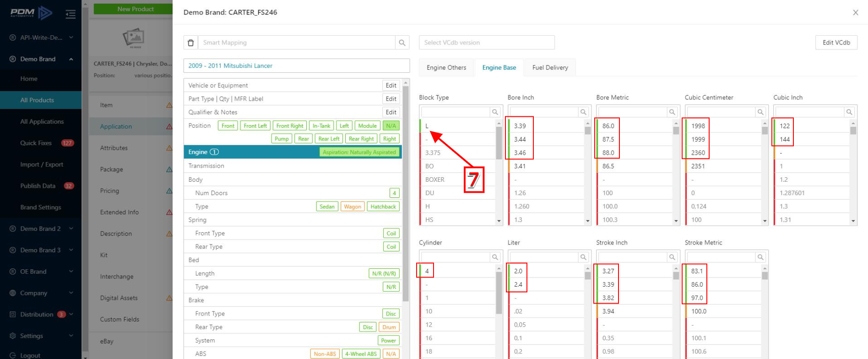The width and height of the screenshot is (868, 359).
Task: Click the New Product button
Action: pyautogui.click(x=135, y=9)
